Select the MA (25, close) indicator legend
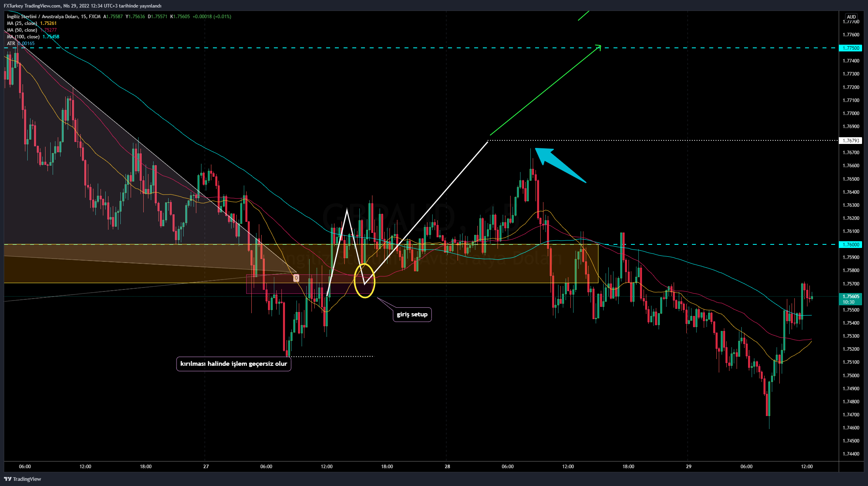 click(x=22, y=23)
